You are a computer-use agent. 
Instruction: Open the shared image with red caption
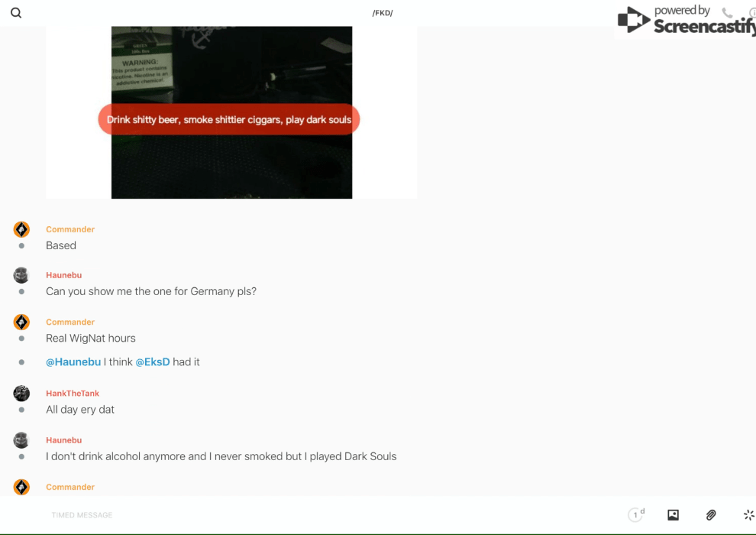coord(231,112)
